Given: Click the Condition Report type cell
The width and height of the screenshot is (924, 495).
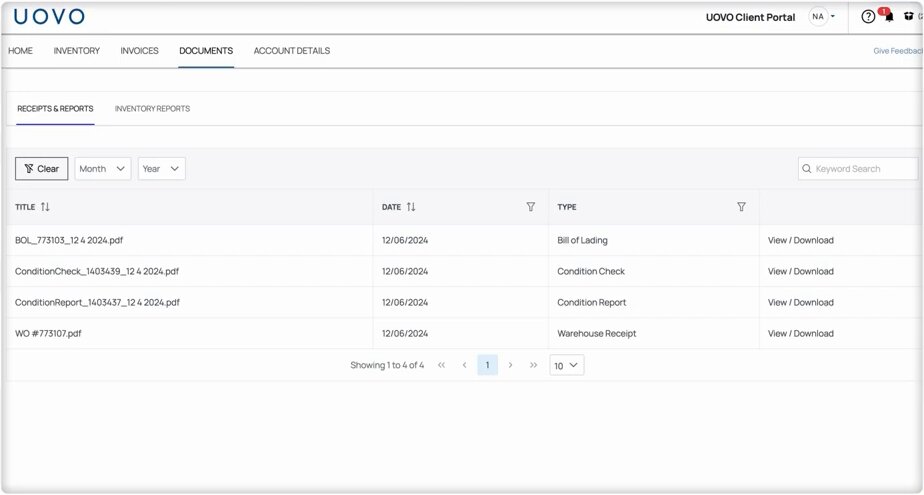Looking at the screenshot, I should pyautogui.click(x=592, y=302).
